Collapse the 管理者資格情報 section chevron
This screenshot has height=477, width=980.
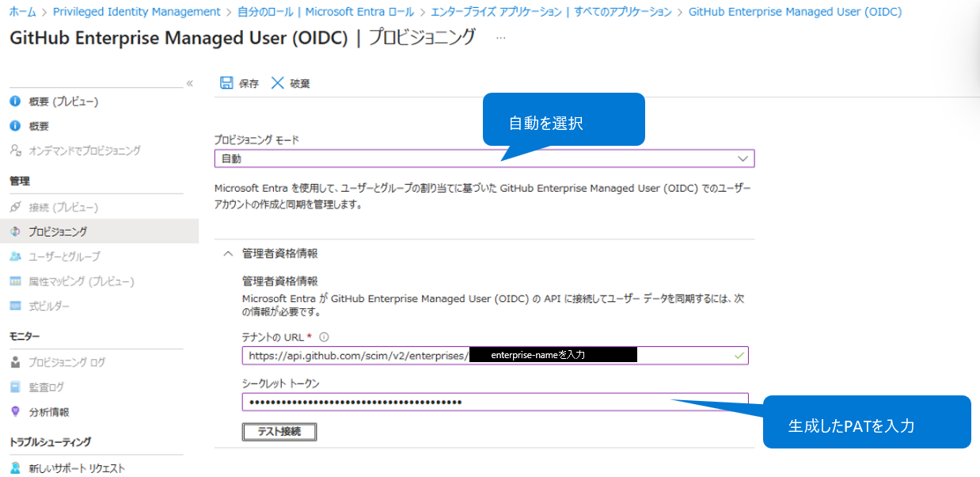tap(228, 254)
